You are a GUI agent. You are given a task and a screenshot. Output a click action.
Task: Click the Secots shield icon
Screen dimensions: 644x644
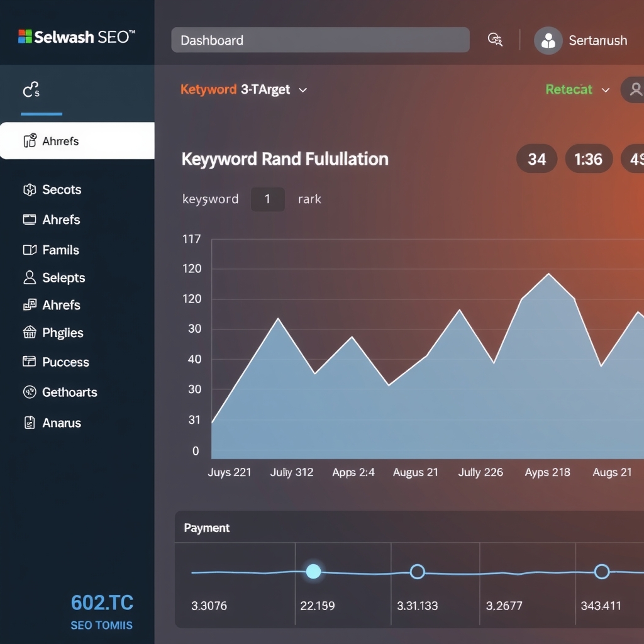click(30, 190)
